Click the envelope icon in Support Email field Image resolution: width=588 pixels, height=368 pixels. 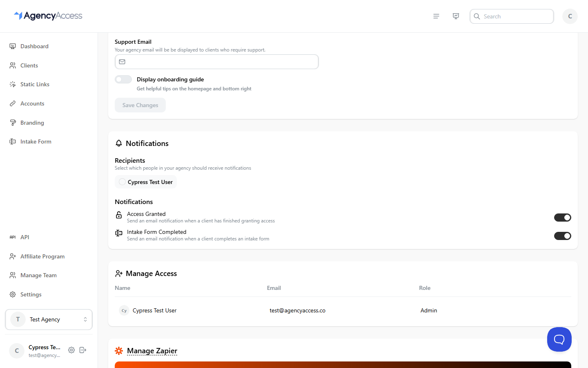point(122,62)
